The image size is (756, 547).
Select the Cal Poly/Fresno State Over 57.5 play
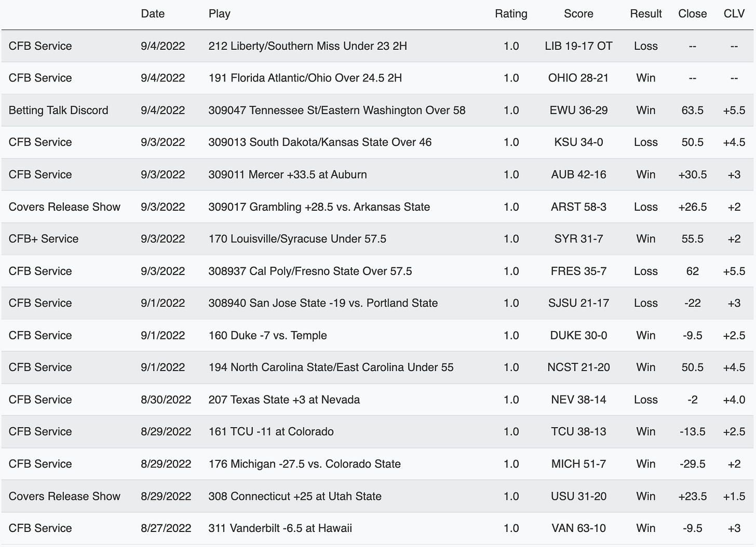pos(310,271)
